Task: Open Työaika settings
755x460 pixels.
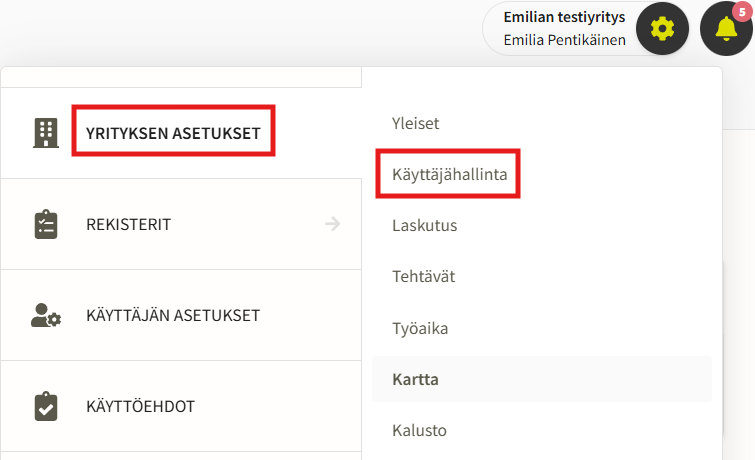Action: (419, 328)
